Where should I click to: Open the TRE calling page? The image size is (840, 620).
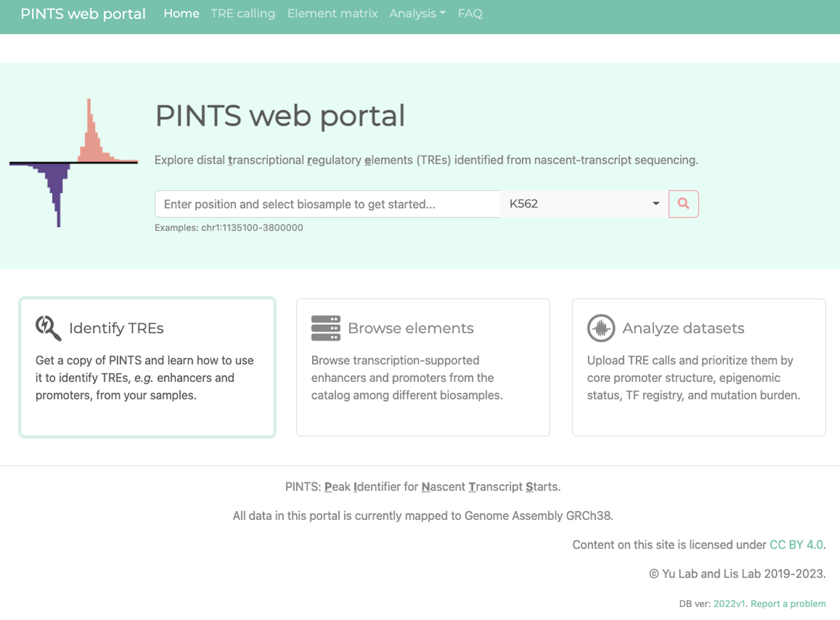point(243,14)
